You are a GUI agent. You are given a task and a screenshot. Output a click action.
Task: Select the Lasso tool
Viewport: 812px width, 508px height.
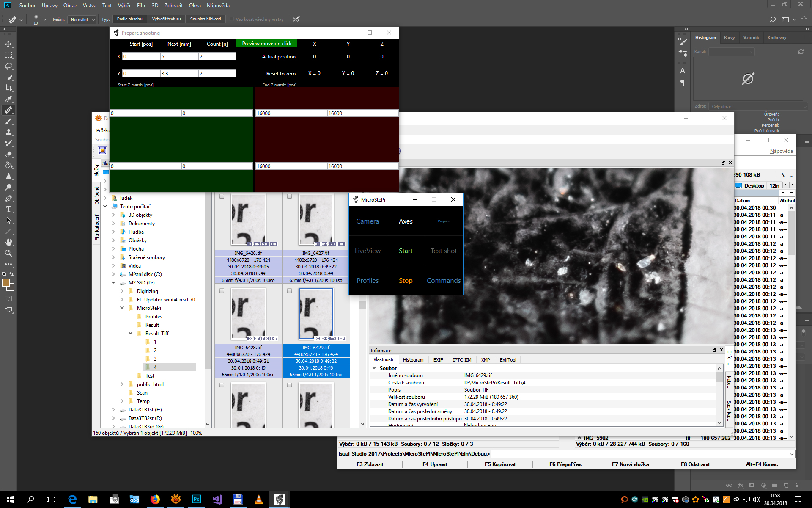pyautogui.click(x=8, y=66)
